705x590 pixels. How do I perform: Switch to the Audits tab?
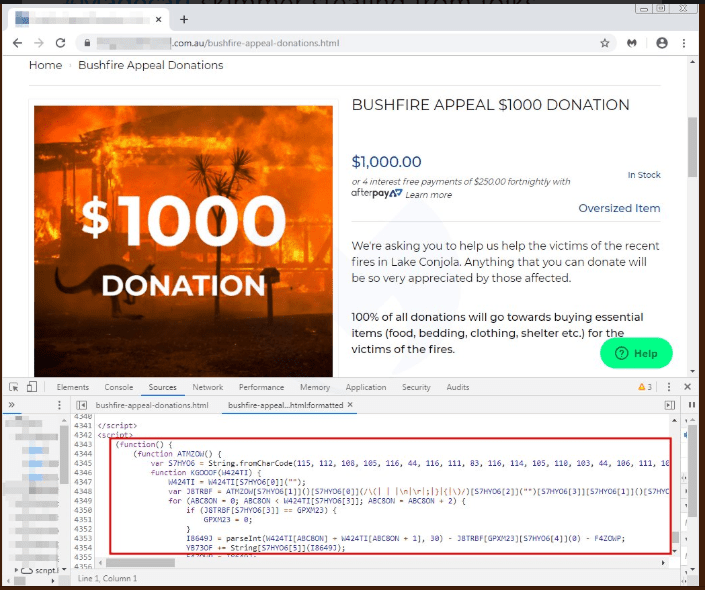pos(458,387)
